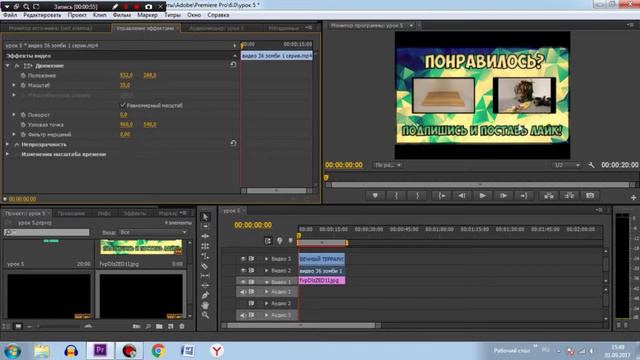Screen dimensions: 640x360
Task: Toggle Video 1 track eye visibility
Action: coord(243,282)
